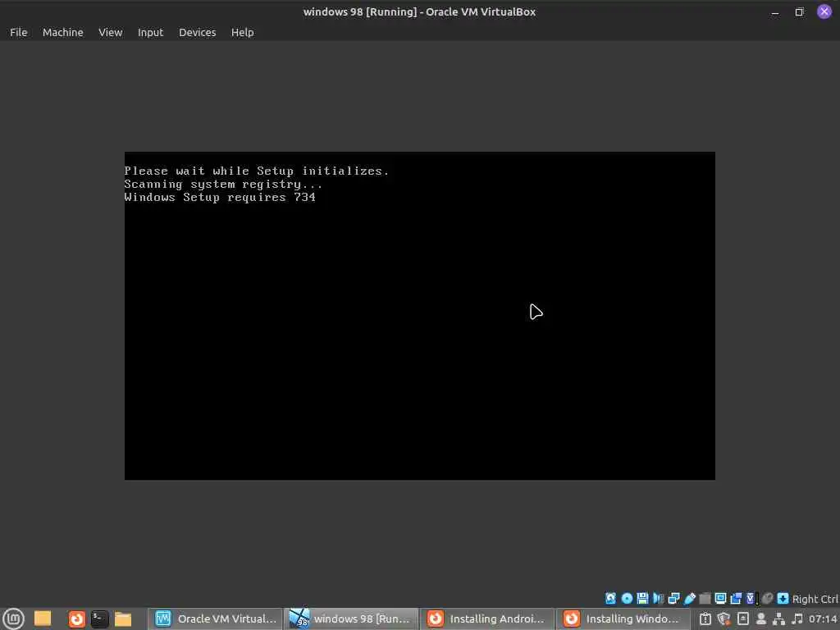The width and height of the screenshot is (840, 630).
Task: Click the 'Please wait while Setup initializes.' line
Action: click(256, 171)
